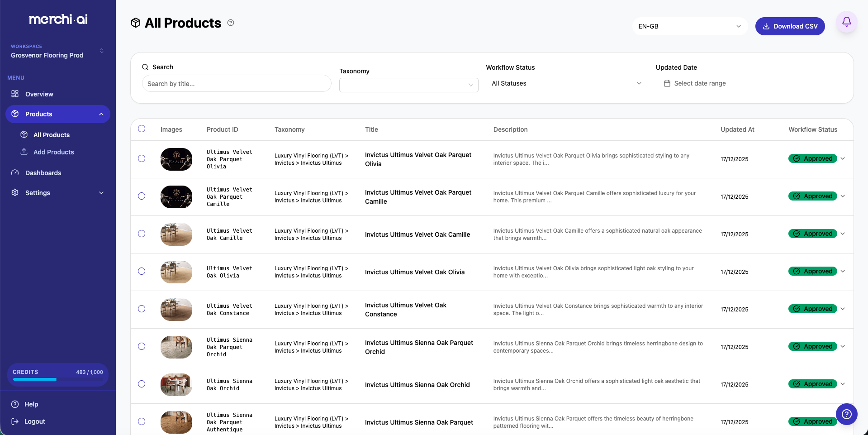The height and width of the screenshot is (435, 868).
Task: Switch to All Products in sidebar
Action: click(51, 134)
